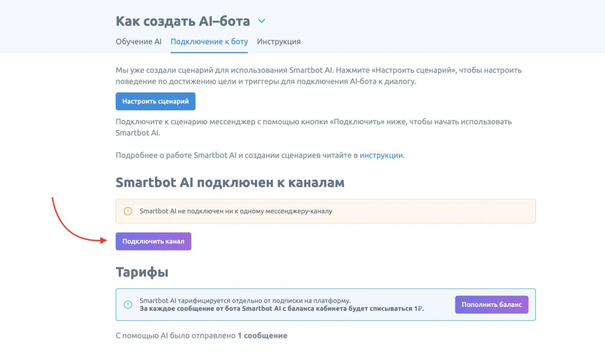Click the 'не подключен ни к одному' warning text
Image resolution: width=605 pixels, height=364 pixels.
coord(236,211)
